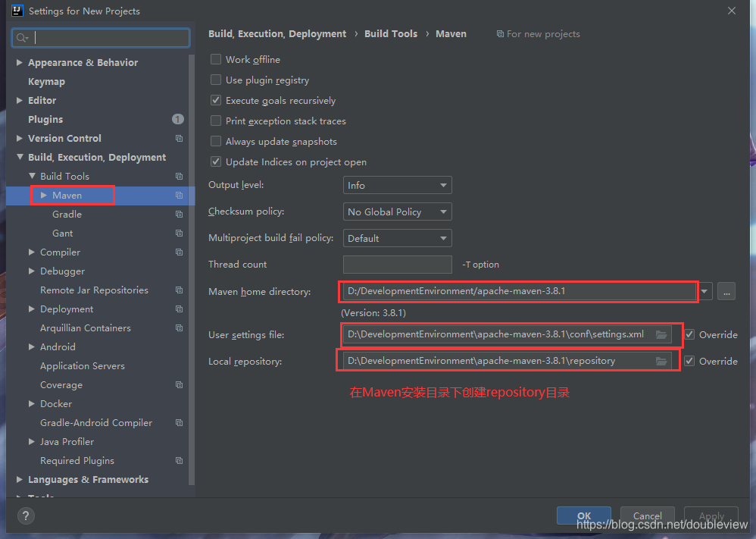
Task: Select Plugins in settings tree
Action: point(45,119)
